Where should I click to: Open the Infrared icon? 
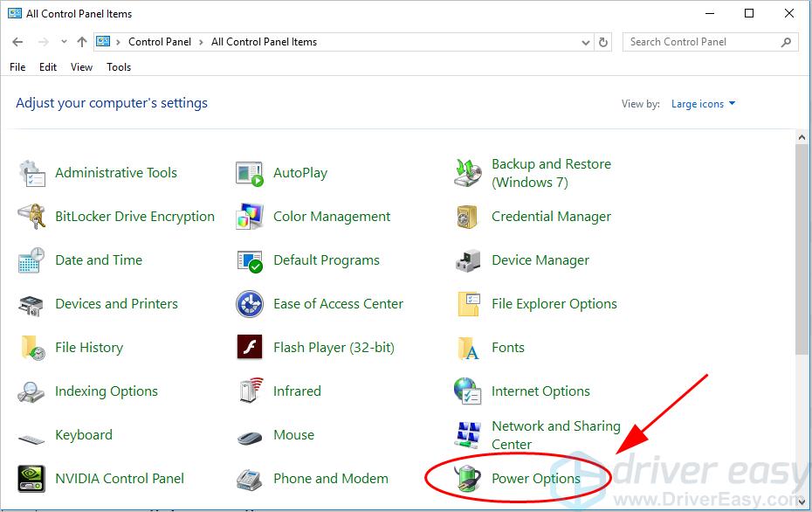(x=250, y=391)
